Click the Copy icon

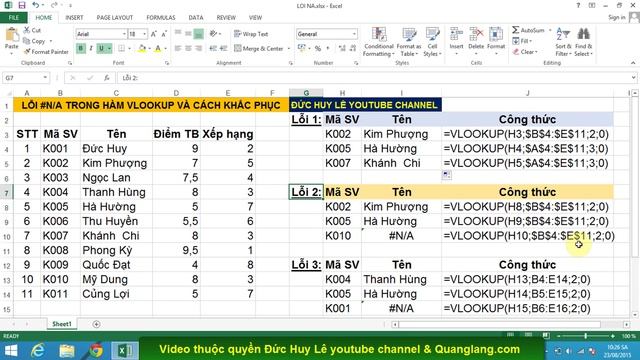tap(27, 41)
